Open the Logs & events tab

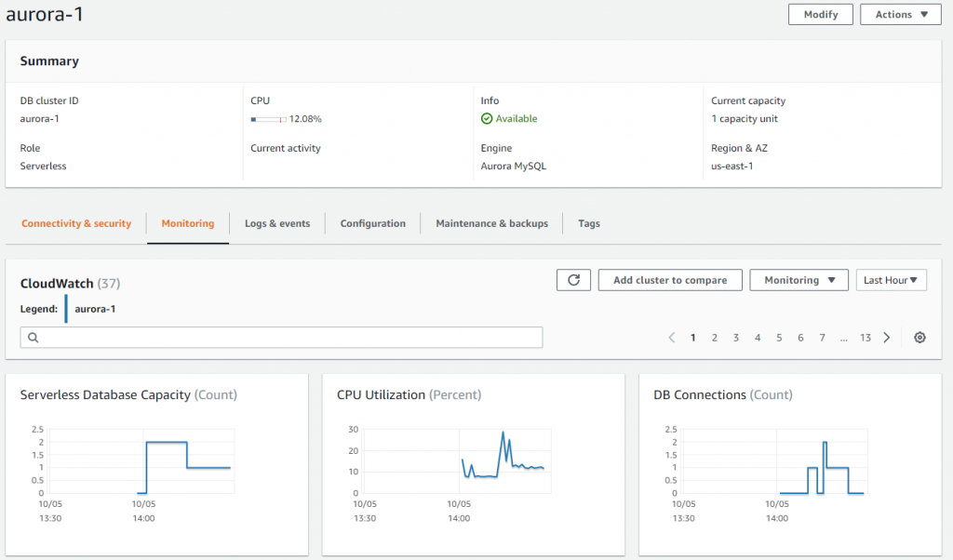277,223
